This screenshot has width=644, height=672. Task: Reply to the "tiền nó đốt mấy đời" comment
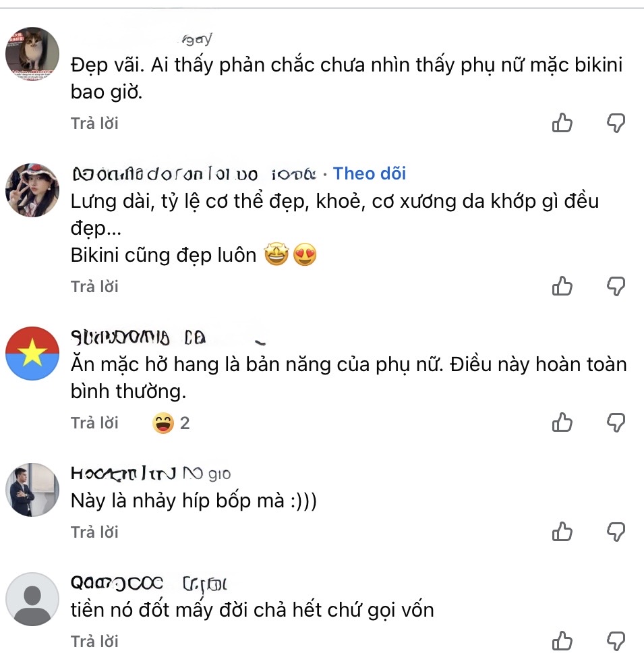pyautogui.click(x=94, y=642)
